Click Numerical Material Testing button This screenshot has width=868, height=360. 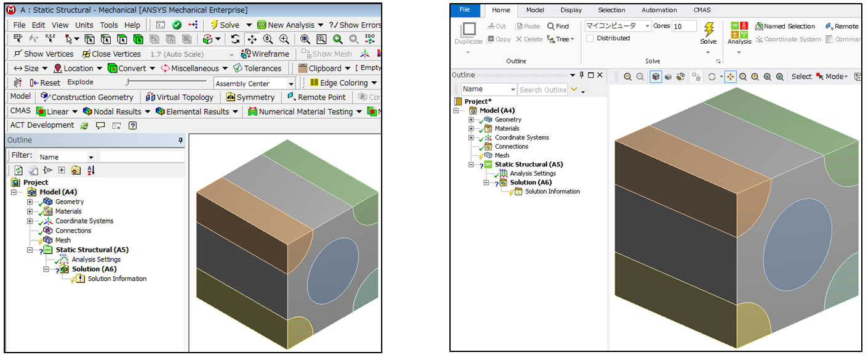click(300, 112)
